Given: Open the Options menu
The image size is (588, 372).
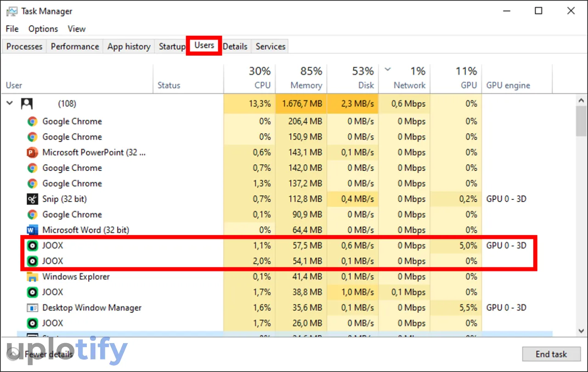Looking at the screenshot, I should (x=43, y=28).
